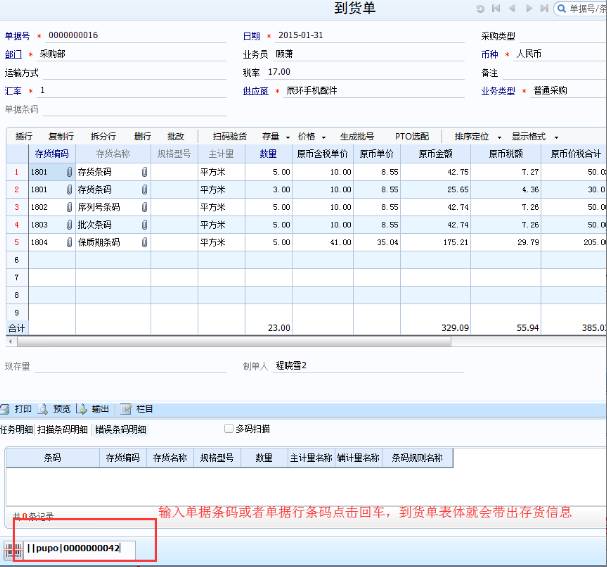Switch to the 错误条码明细 tab
This screenshot has width=607, height=567.
coord(120,429)
